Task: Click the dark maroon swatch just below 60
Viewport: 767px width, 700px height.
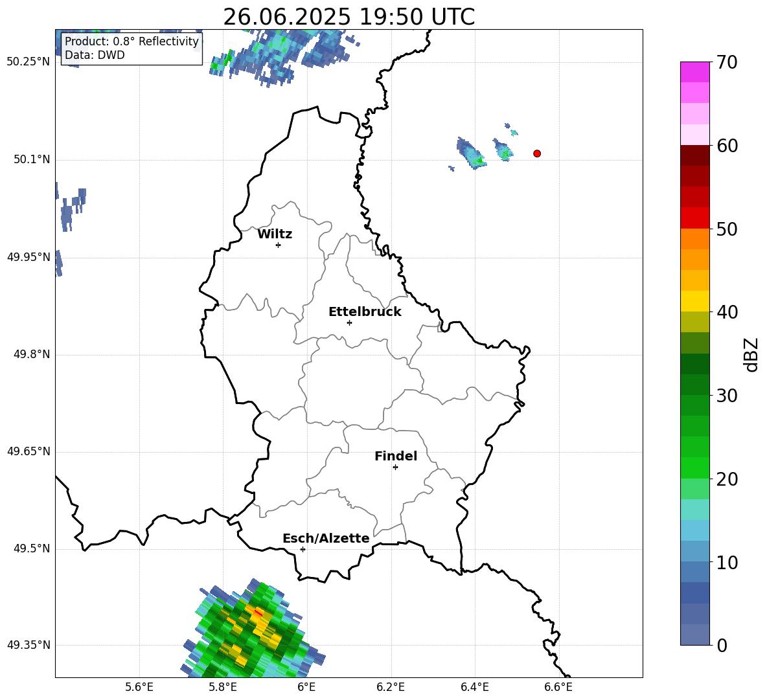Action: click(x=694, y=155)
